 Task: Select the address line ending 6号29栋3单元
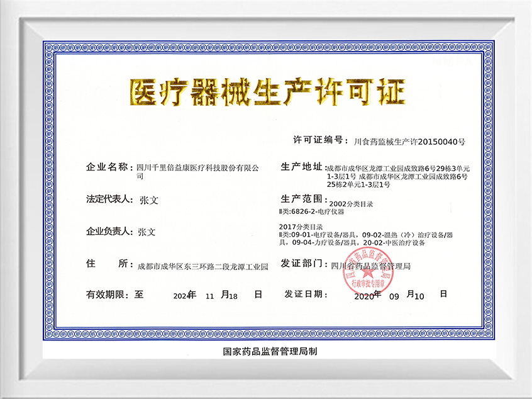[x=398, y=169]
